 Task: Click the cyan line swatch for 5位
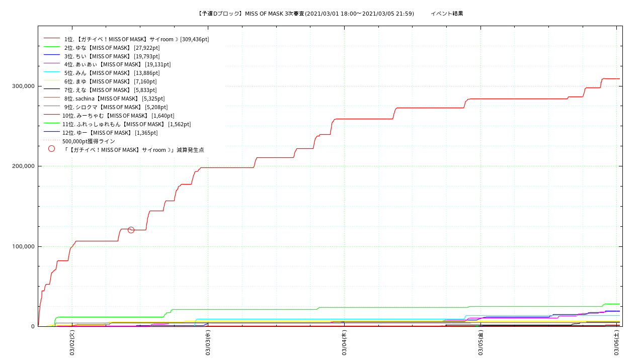click(52, 72)
